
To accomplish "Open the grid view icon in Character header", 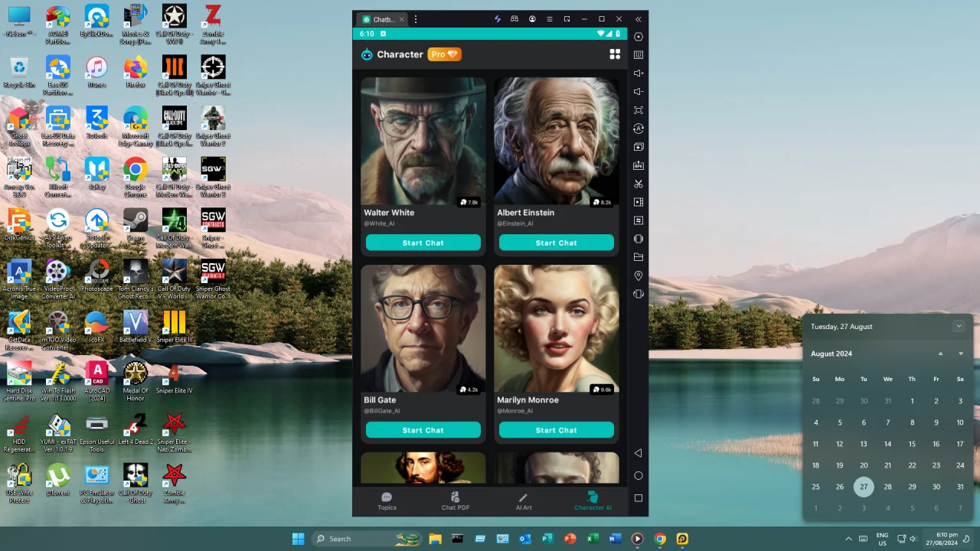I will pyautogui.click(x=615, y=54).
